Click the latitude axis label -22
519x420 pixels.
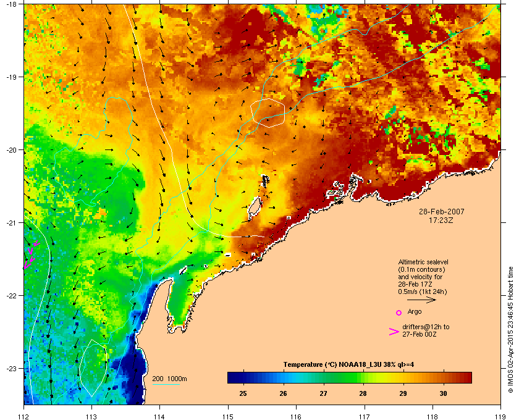click(x=11, y=295)
